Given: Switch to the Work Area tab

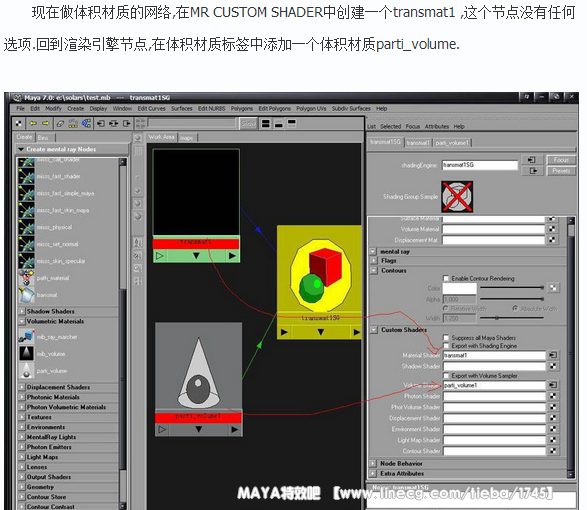Looking at the screenshot, I should tap(161, 137).
